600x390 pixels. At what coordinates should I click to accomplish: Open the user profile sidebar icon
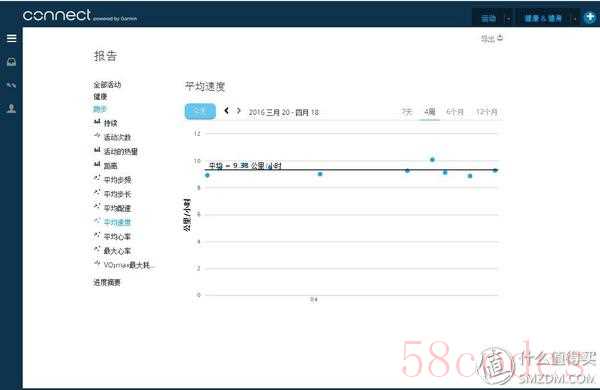pos(11,109)
